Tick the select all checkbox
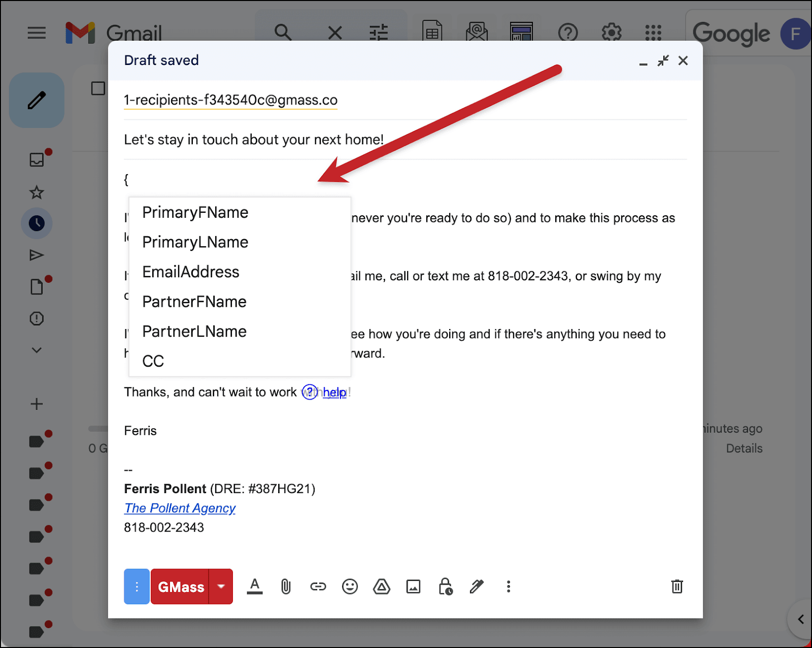This screenshot has width=812, height=648. 98,88
